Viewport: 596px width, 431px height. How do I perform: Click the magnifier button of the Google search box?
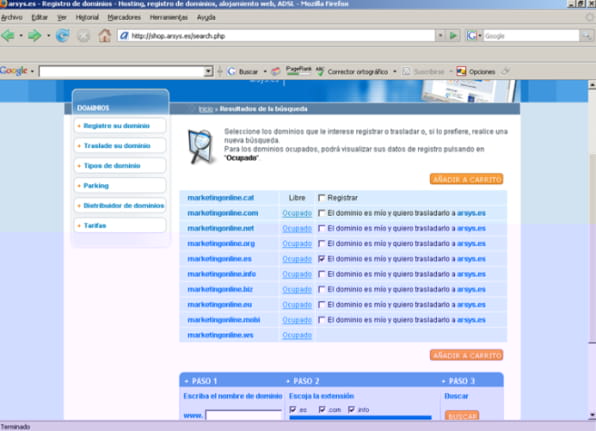[587, 36]
